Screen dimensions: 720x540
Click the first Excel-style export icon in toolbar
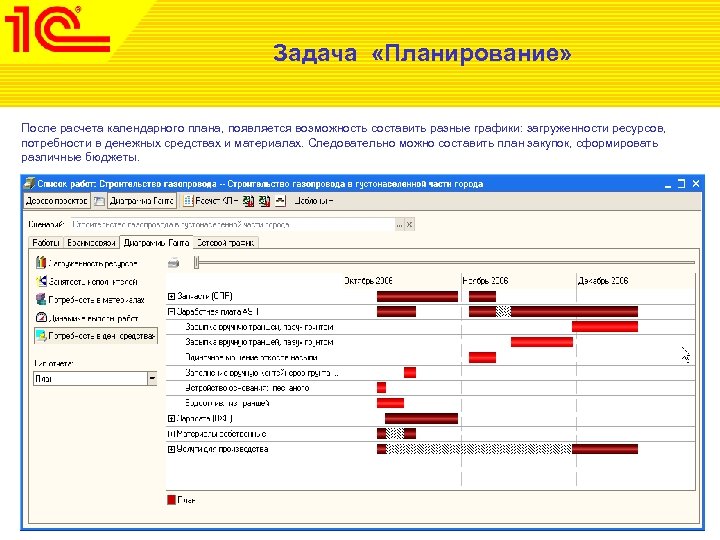[x=248, y=201]
